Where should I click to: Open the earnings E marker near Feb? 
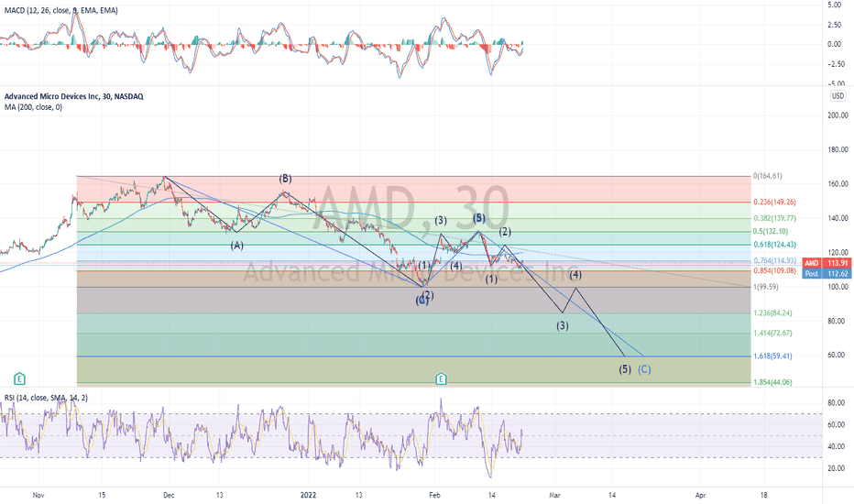tap(441, 378)
